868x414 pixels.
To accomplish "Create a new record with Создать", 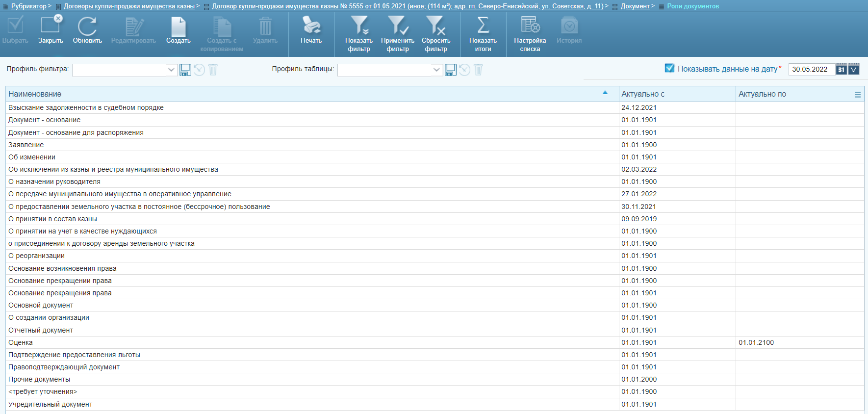I will 178,26.
